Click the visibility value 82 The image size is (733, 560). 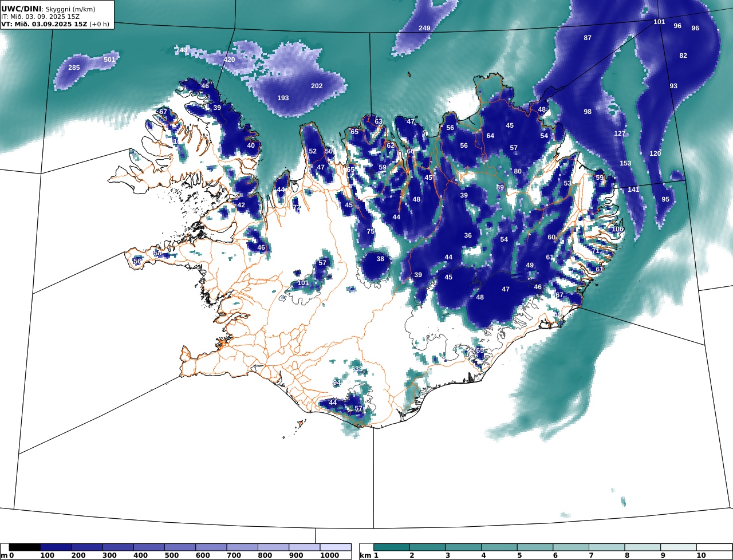(x=683, y=56)
